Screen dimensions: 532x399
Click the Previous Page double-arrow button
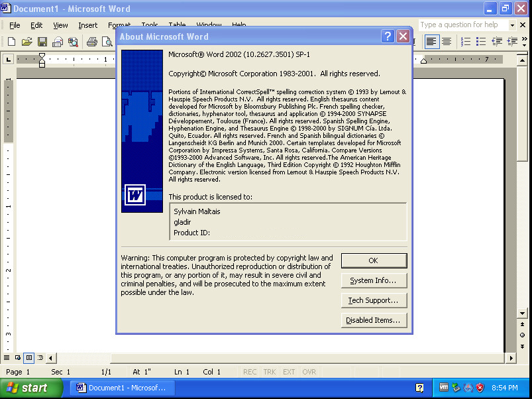522,324
